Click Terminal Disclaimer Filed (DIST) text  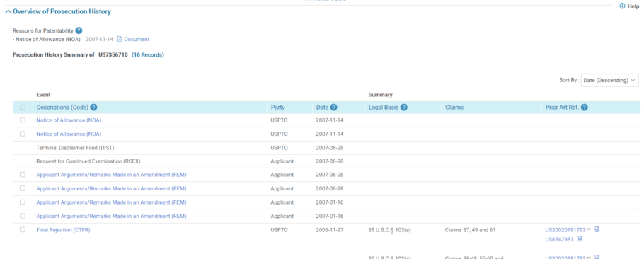point(75,148)
